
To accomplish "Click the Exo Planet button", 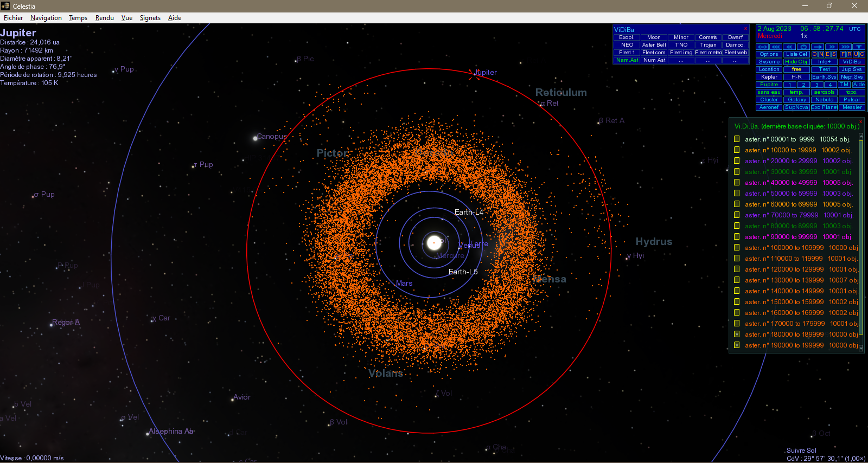I will coord(824,107).
